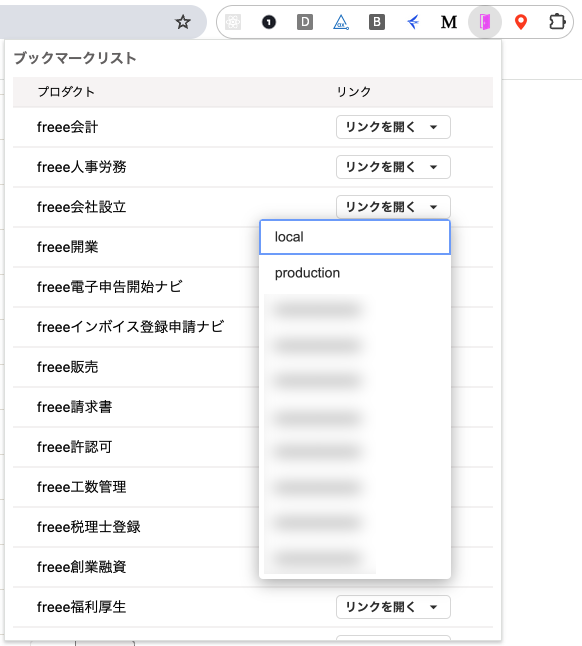Viewport: 582px width, 646px height.
Task: Open the gray B extension icon
Action: coord(377,22)
